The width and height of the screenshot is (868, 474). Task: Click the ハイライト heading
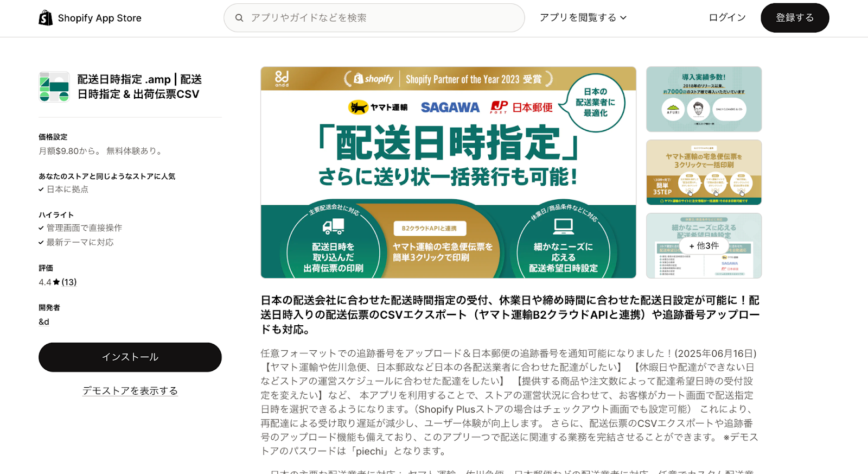click(56, 215)
